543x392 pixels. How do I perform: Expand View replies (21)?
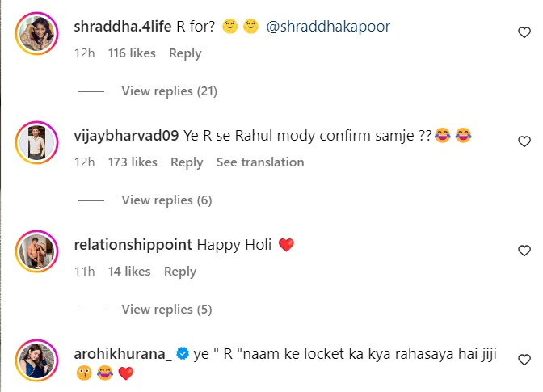[169, 91]
